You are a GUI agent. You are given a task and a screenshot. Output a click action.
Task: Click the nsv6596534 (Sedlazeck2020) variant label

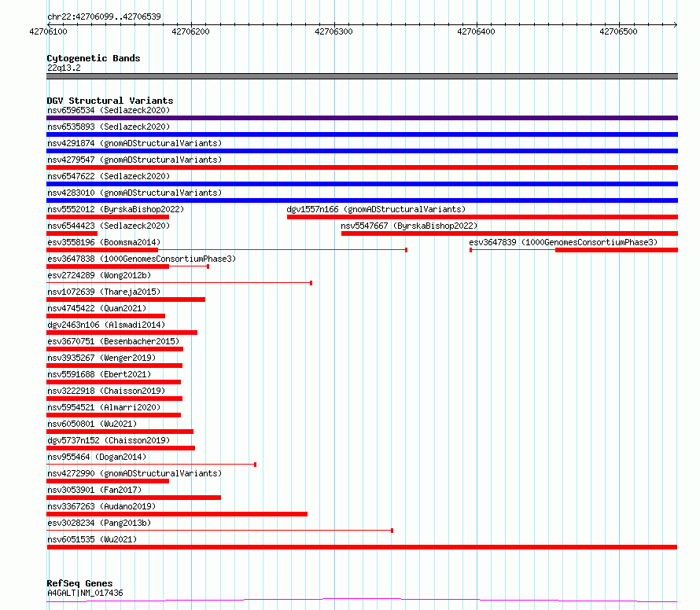pos(109,110)
